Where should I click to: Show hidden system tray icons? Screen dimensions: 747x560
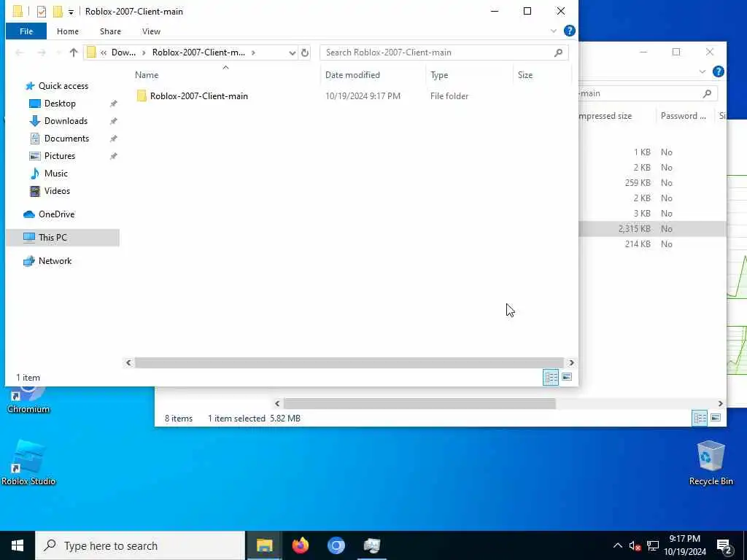tap(617, 545)
